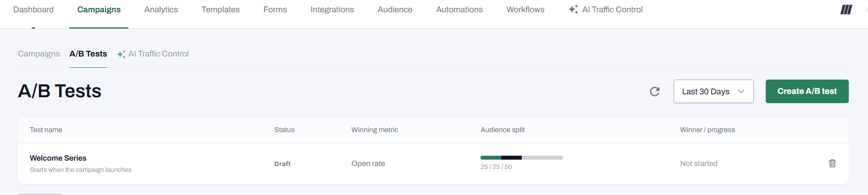The width and height of the screenshot is (868, 195).
Task: Go to Dashboard in the top navigation
Action: pos(33,9)
